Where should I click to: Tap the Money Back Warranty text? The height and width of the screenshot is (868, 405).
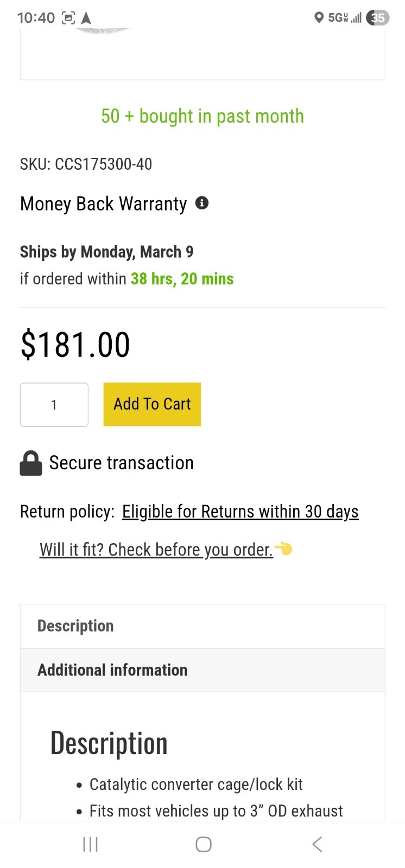(x=103, y=204)
